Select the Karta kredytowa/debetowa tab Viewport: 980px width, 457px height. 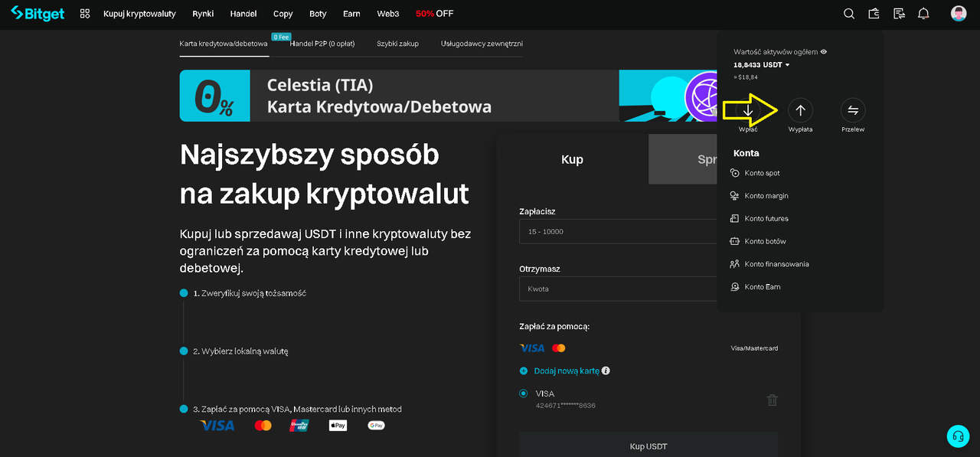point(224,44)
